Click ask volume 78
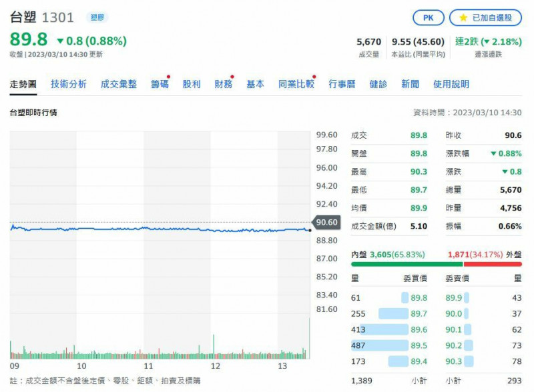This screenshot has width=534, height=392. coord(517,361)
